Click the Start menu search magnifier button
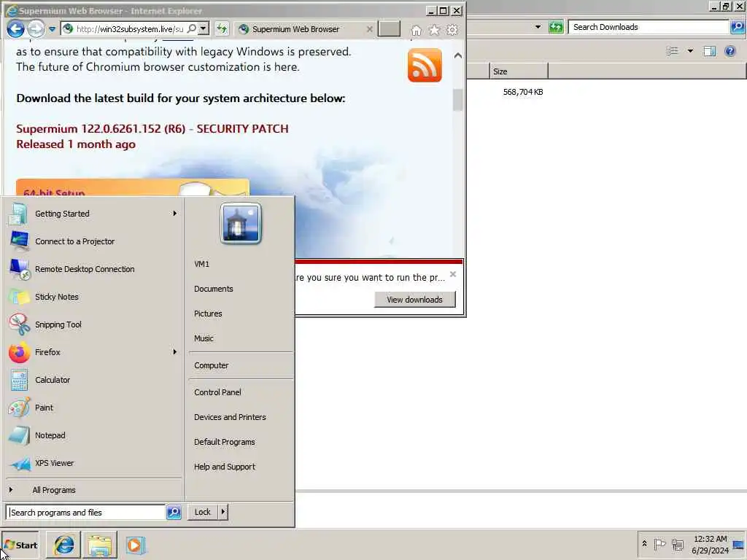747x560 pixels. 174,513
